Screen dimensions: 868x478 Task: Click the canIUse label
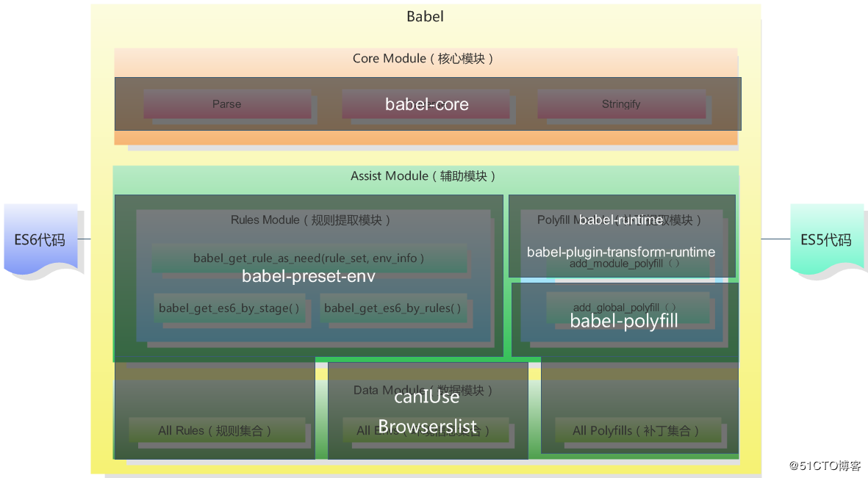pyautogui.click(x=427, y=397)
